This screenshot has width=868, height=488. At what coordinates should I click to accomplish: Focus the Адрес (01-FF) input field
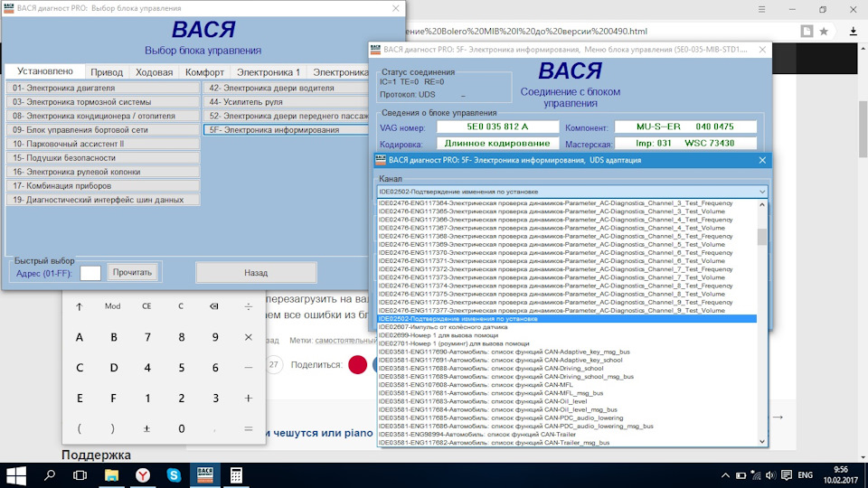[90, 273]
